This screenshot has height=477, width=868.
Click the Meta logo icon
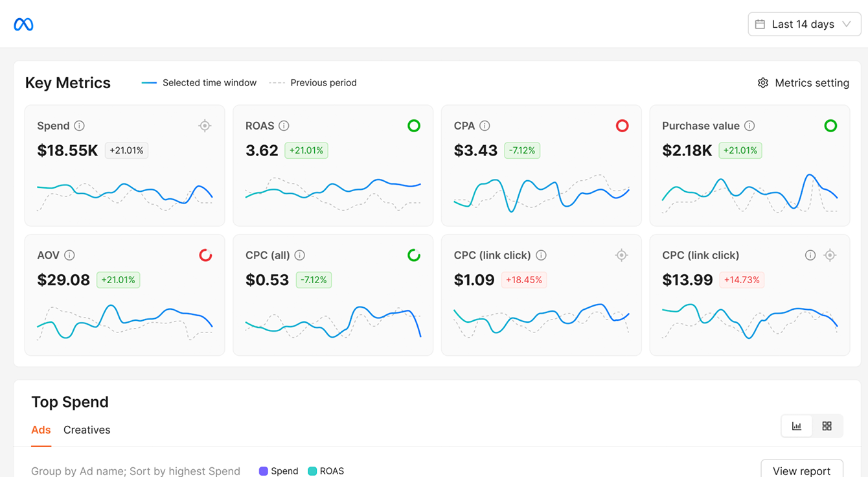point(23,25)
